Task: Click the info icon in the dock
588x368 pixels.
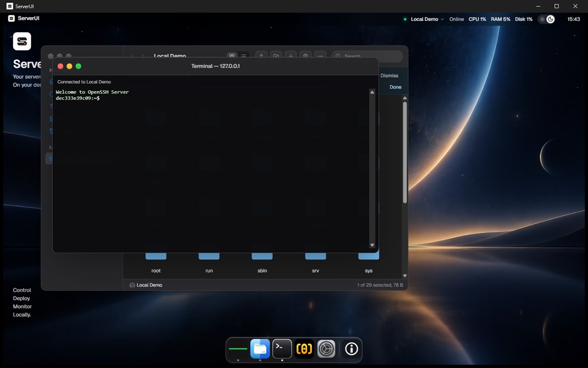Action: (351, 349)
